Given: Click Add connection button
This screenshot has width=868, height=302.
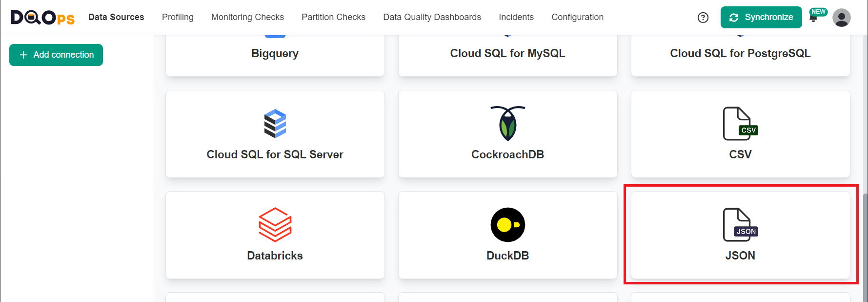Looking at the screenshot, I should 56,55.
